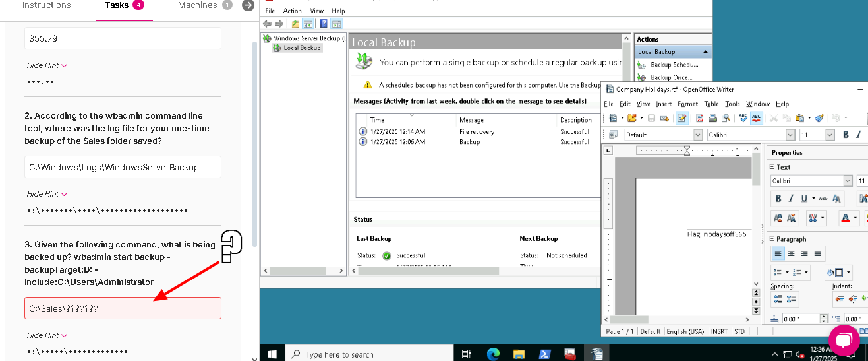The image size is (868, 361).
Task: Click Export as PDF icon in Writer
Action: click(699, 118)
